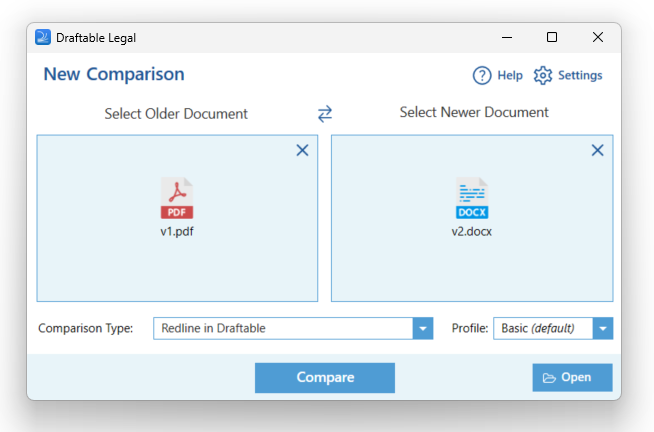Click the New Comparison title
654x432 pixels.
pos(114,74)
